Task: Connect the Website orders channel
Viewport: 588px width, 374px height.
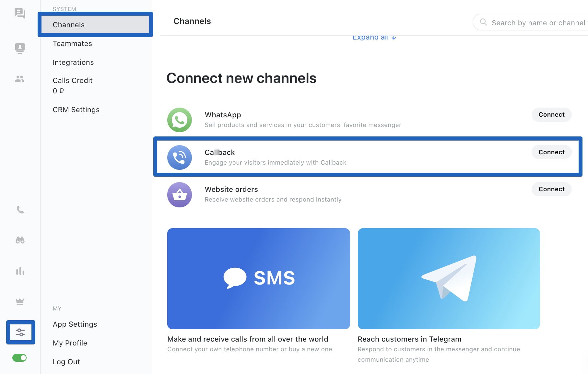Action: pos(551,189)
